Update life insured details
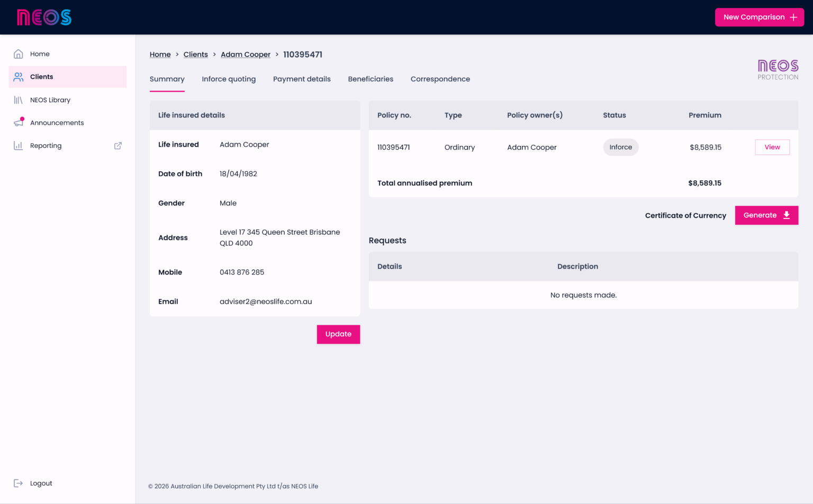Viewport: 813px width, 504px height. (338, 334)
